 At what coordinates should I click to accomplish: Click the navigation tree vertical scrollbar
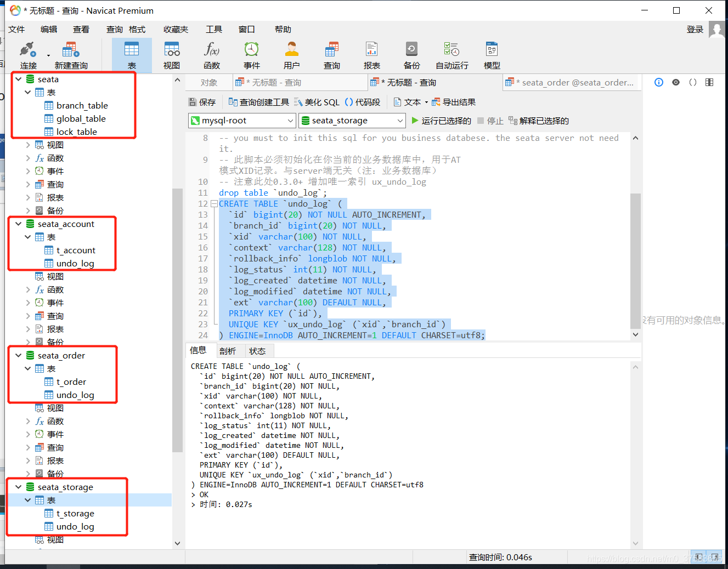click(x=177, y=321)
